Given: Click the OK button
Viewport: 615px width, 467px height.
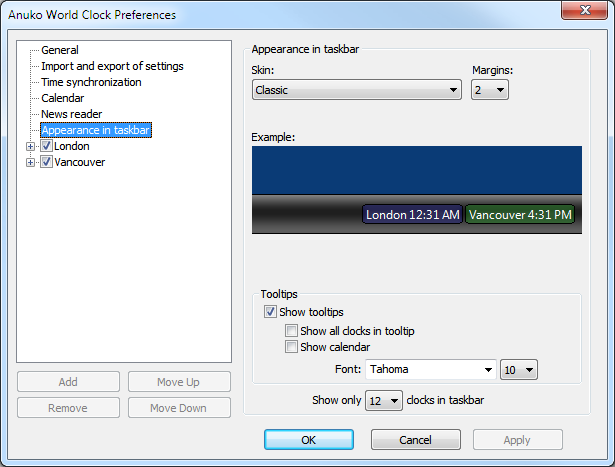Looking at the screenshot, I should [308, 440].
